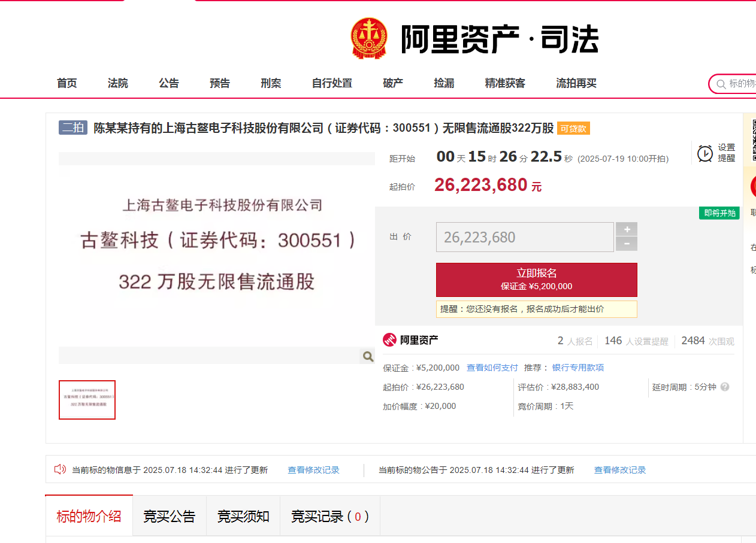This screenshot has width=756, height=543.
Task: Switch to the 竞买公告 tab
Action: (x=170, y=515)
